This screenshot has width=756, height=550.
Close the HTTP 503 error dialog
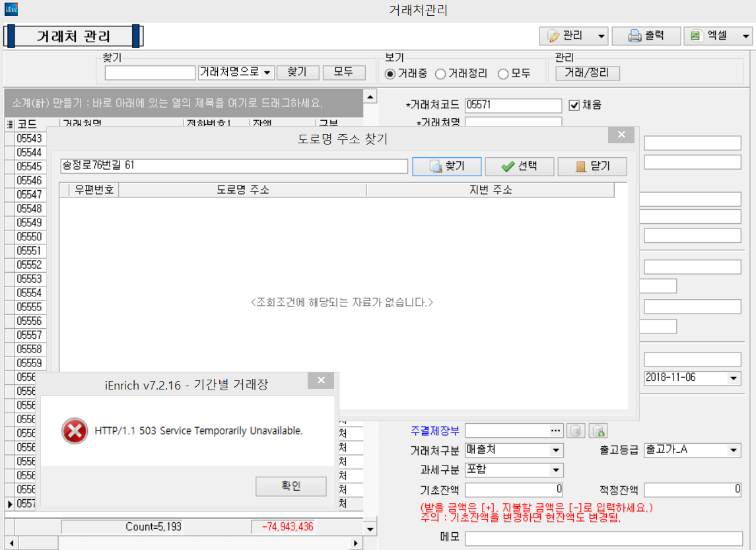(x=321, y=381)
